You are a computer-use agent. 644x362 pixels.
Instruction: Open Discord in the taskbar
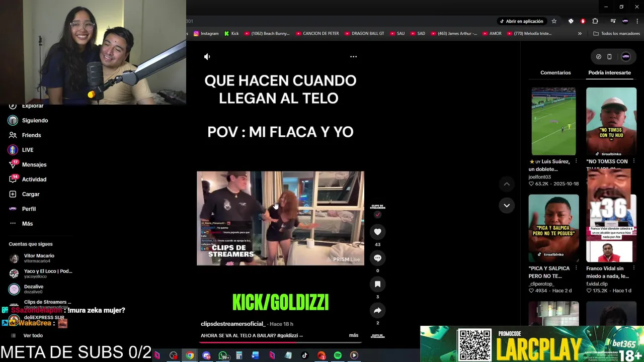coord(206,355)
